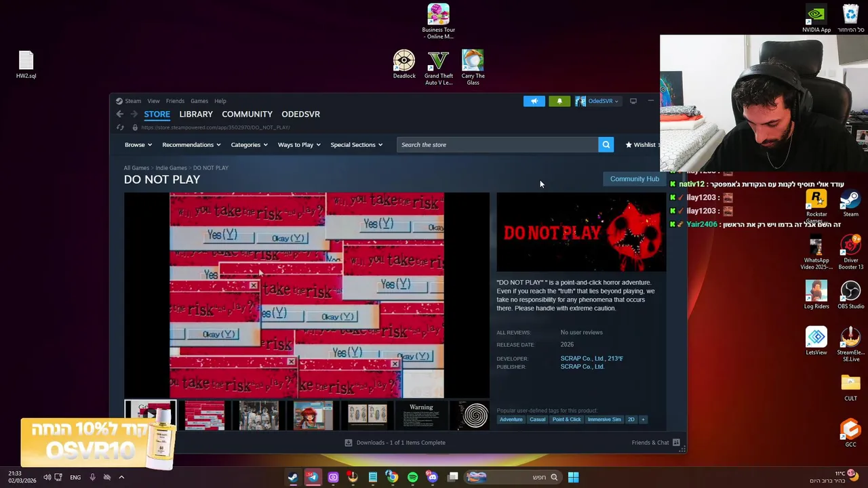This screenshot has height=488, width=868.
Task: Expand the Ways to Play dropdown
Action: coord(299,144)
